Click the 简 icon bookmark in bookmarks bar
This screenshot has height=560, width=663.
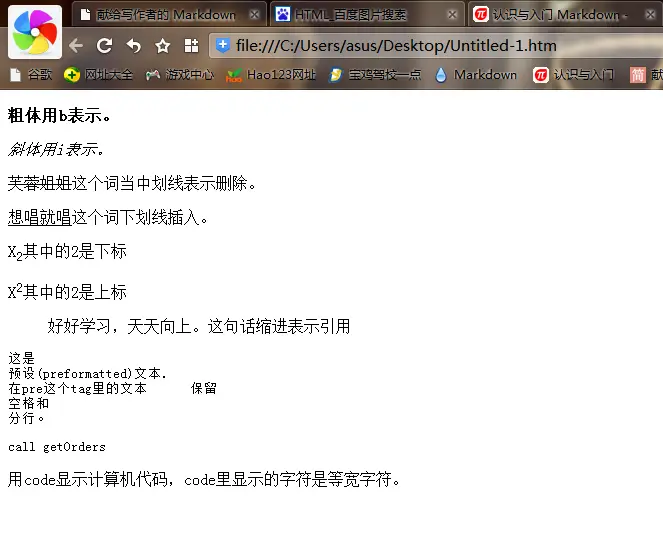pyautogui.click(x=638, y=75)
